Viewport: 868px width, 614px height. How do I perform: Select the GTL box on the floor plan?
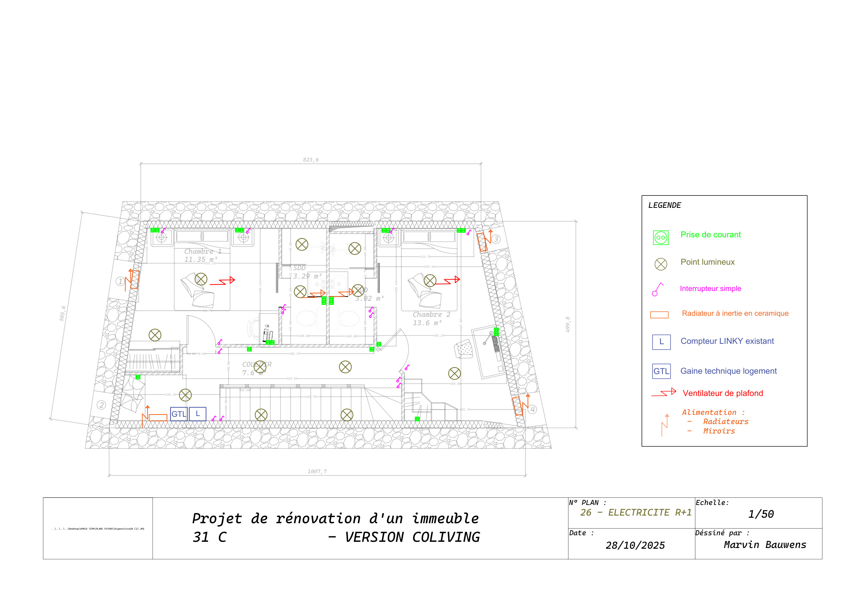click(179, 413)
